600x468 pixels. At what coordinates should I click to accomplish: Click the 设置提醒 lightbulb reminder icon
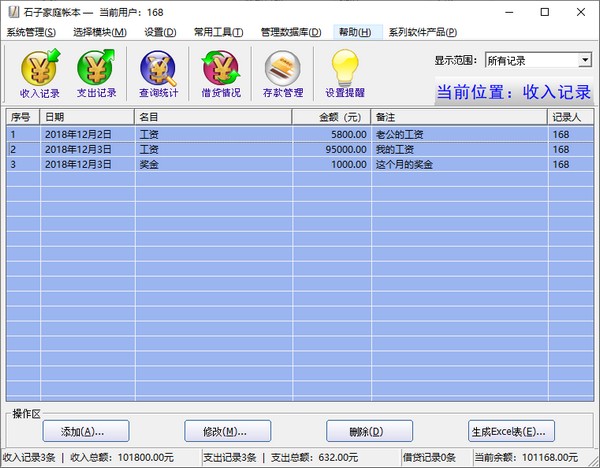click(x=345, y=73)
